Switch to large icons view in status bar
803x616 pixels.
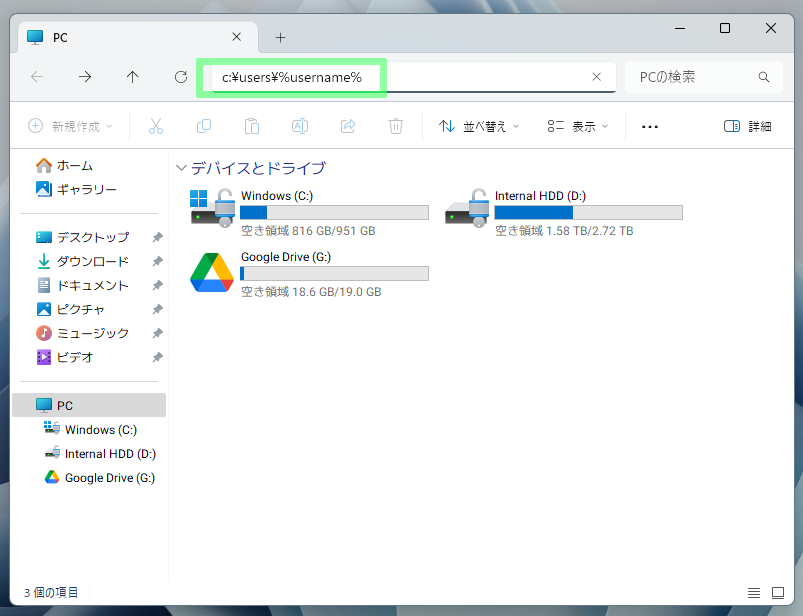point(777,593)
